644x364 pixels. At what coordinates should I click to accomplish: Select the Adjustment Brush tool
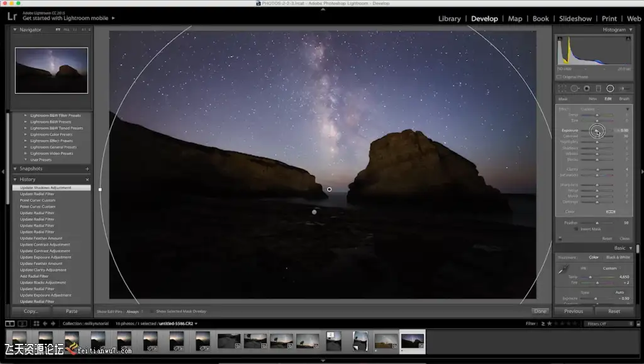coord(625,88)
